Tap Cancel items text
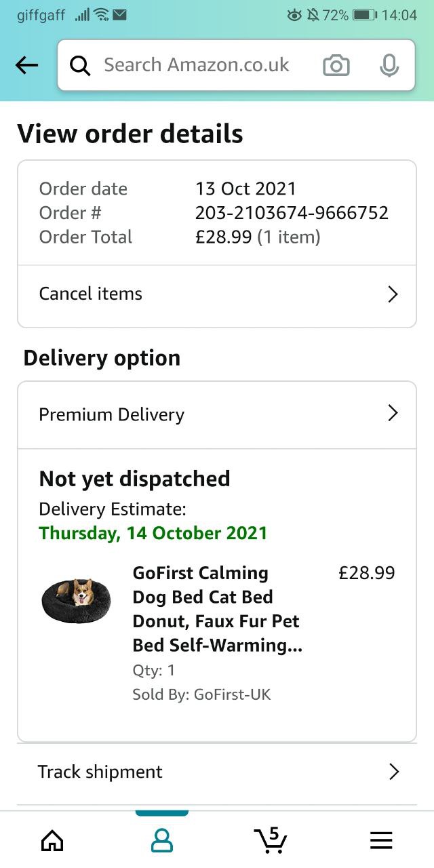The width and height of the screenshot is (434, 868). click(91, 294)
